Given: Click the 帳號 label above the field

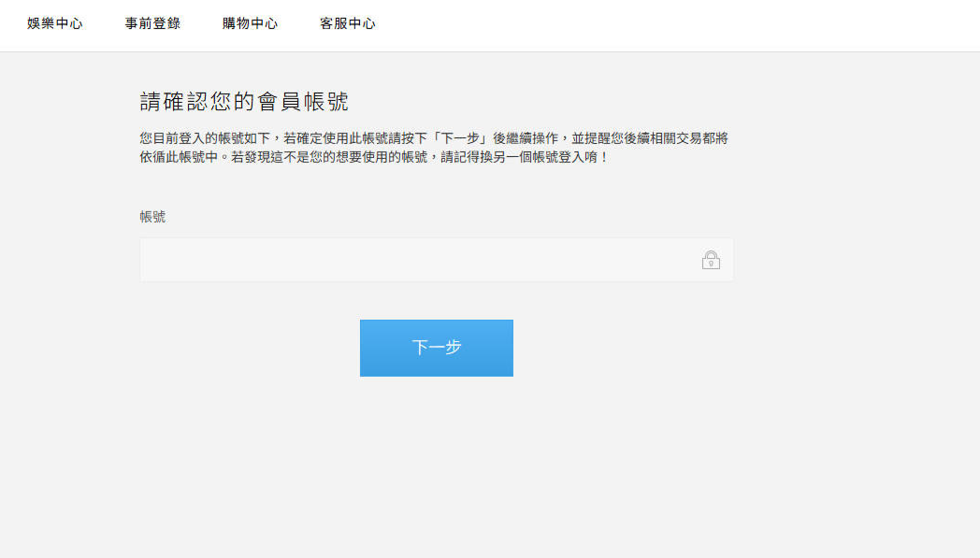Looking at the screenshot, I should point(152,217).
